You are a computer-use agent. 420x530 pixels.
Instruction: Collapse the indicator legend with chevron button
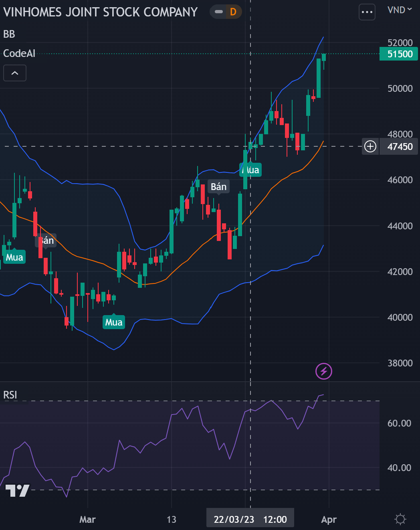point(15,73)
